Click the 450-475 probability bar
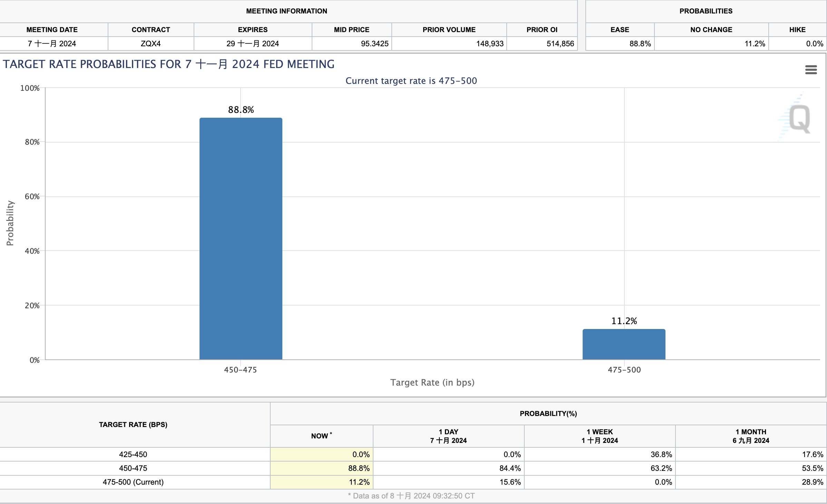The width and height of the screenshot is (827, 504). (241, 238)
